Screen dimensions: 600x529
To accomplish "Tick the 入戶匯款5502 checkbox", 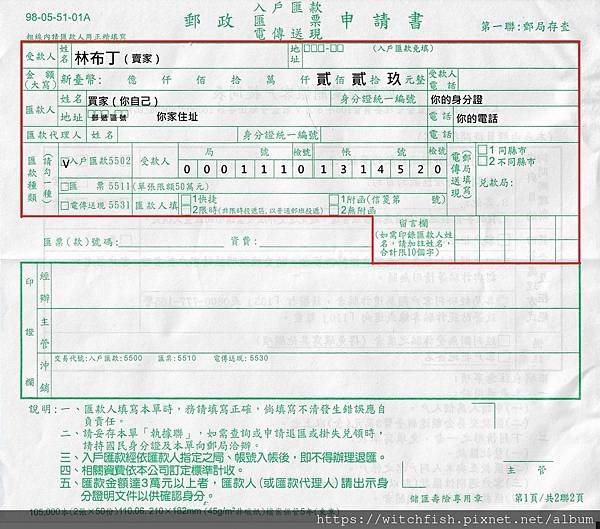I will click(x=65, y=163).
